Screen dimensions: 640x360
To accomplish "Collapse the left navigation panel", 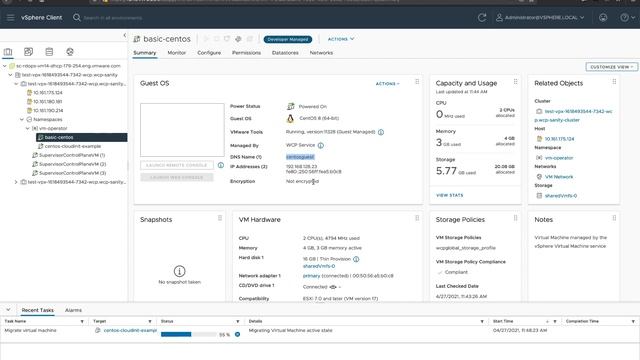I will point(124,36).
